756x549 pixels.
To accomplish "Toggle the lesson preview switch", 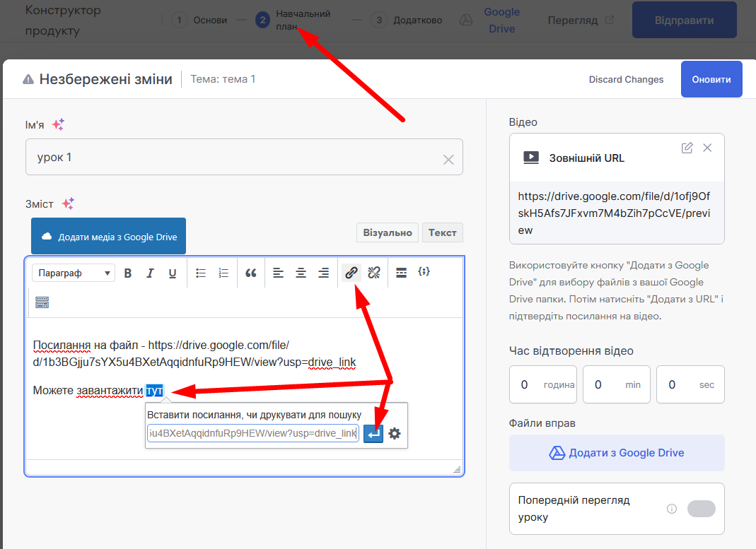I will pos(701,509).
